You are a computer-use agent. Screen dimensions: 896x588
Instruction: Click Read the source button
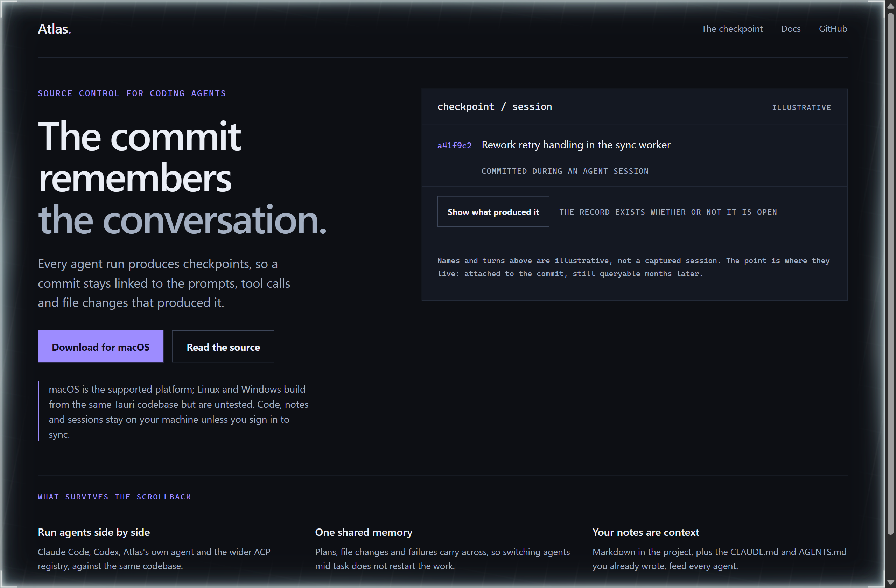[223, 347]
